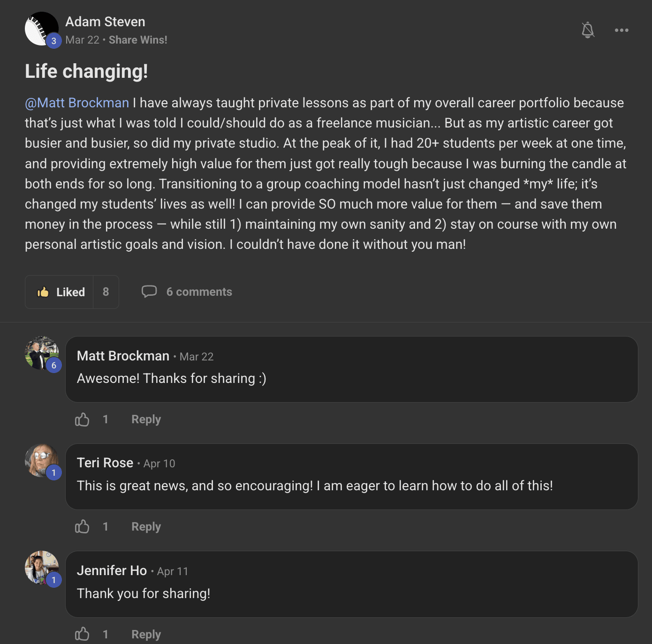Like Matt Brockman's comment
652x644 pixels.
coord(82,419)
